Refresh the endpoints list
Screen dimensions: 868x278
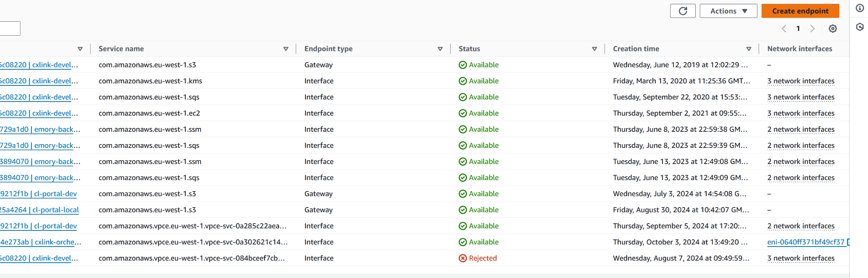click(x=682, y=11)
